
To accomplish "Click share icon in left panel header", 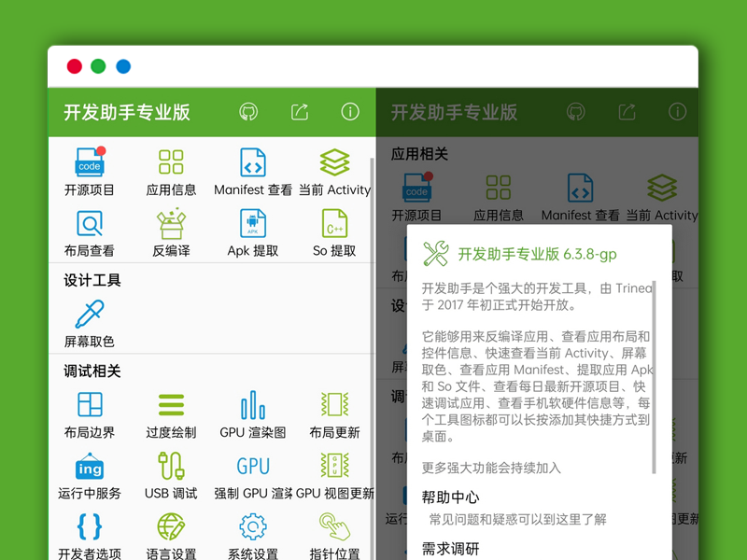I will tap(300, 112).
